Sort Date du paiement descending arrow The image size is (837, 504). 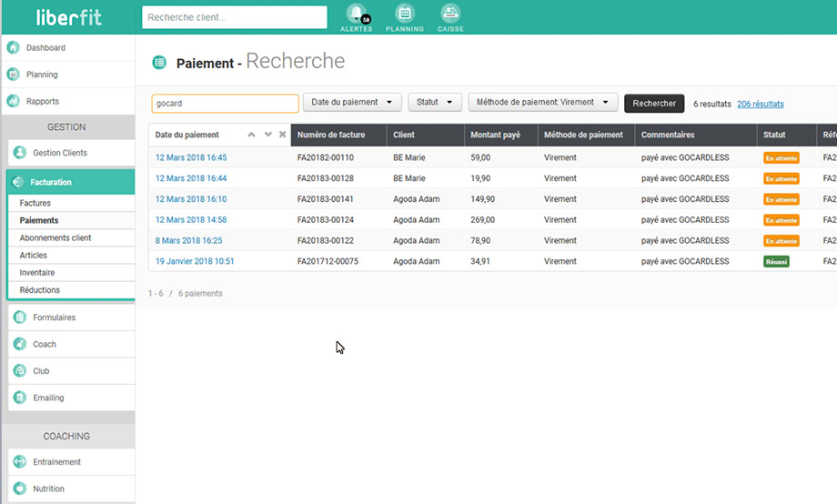(x=267, y=135)
